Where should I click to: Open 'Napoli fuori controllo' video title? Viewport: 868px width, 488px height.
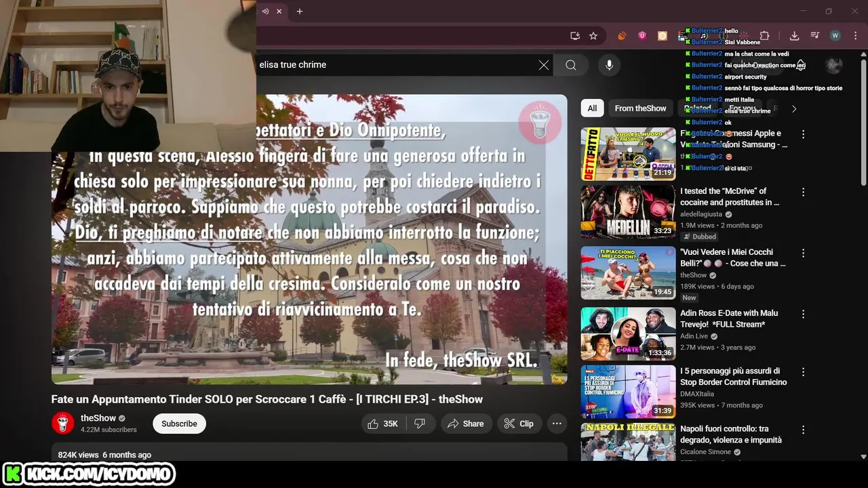point(731,434)
